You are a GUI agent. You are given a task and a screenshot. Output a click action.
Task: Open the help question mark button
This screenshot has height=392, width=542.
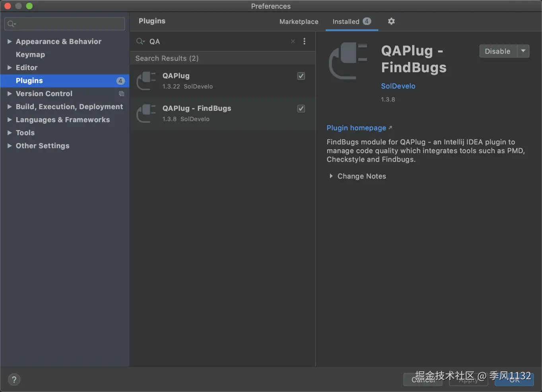point(14,379)
